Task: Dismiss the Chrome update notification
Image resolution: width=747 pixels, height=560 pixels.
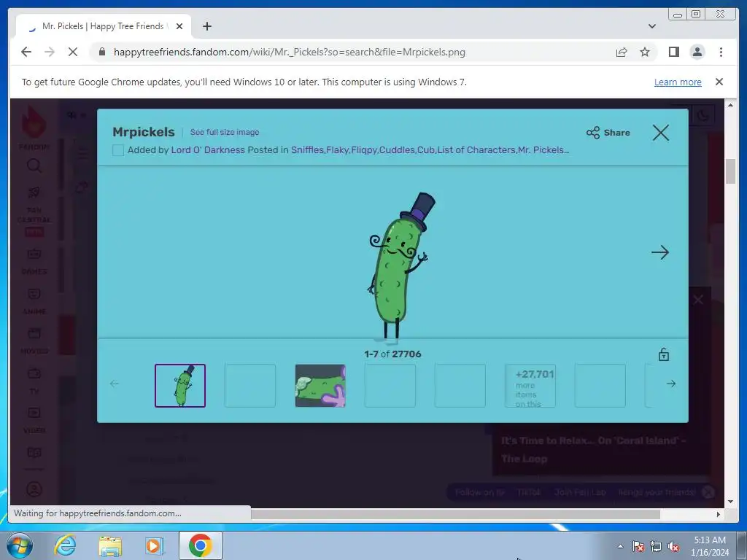Action: 719,82
